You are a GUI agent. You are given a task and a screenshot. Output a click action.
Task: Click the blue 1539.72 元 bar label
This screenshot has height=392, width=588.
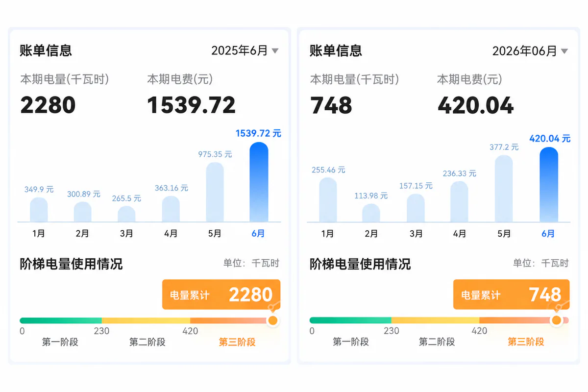[x=259, y=133]
